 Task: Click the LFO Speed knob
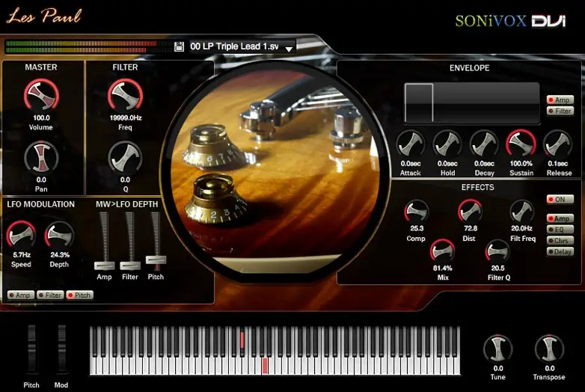(21, 236)
